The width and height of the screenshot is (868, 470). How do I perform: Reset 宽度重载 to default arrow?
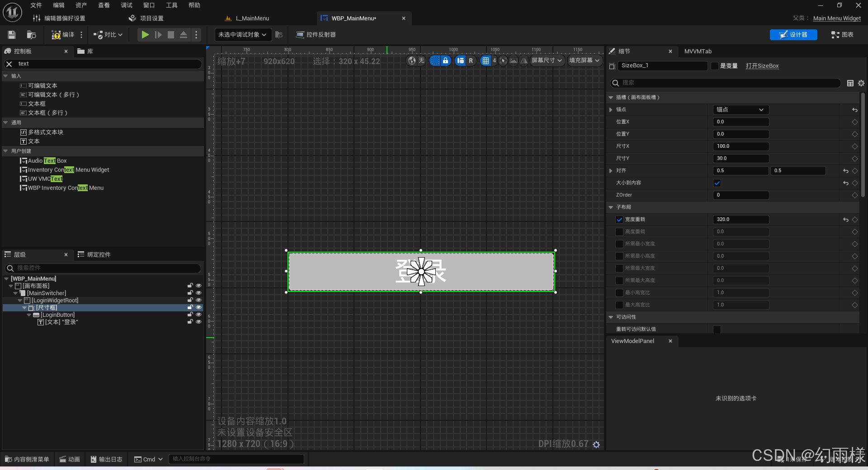pos(846,220)
